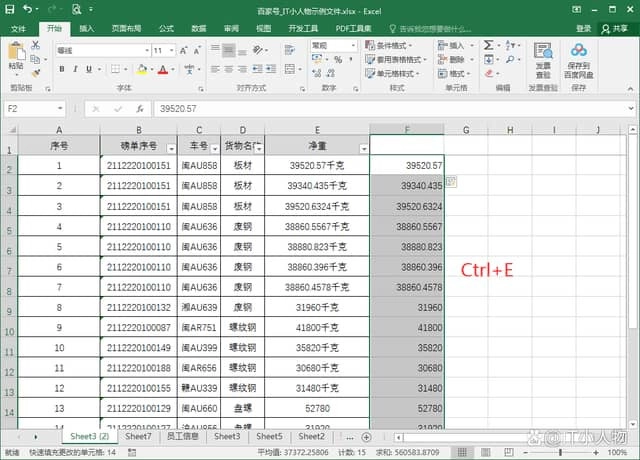Toggle Bold formatting button

click(61, 69)
